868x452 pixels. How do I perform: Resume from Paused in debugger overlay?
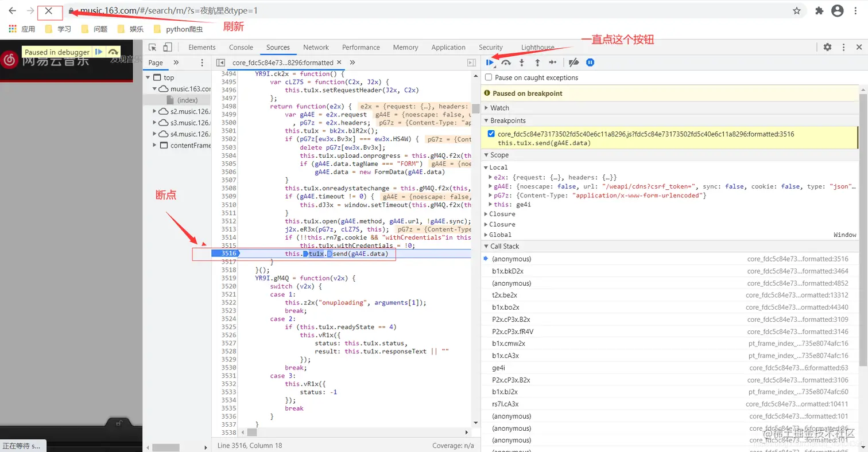click(99, 52)
